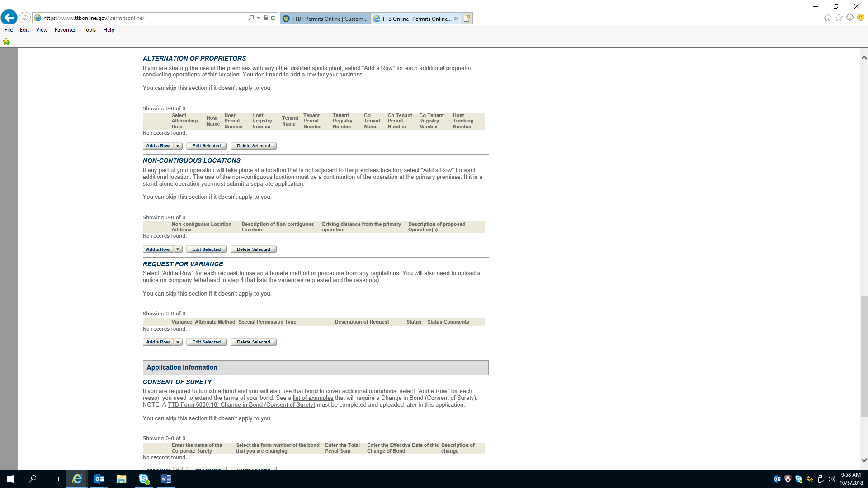The image size is (868, 488).
Task: Expand Add a Row dropdown under Non-Contiguous Locations
Action: click(178, 249)
